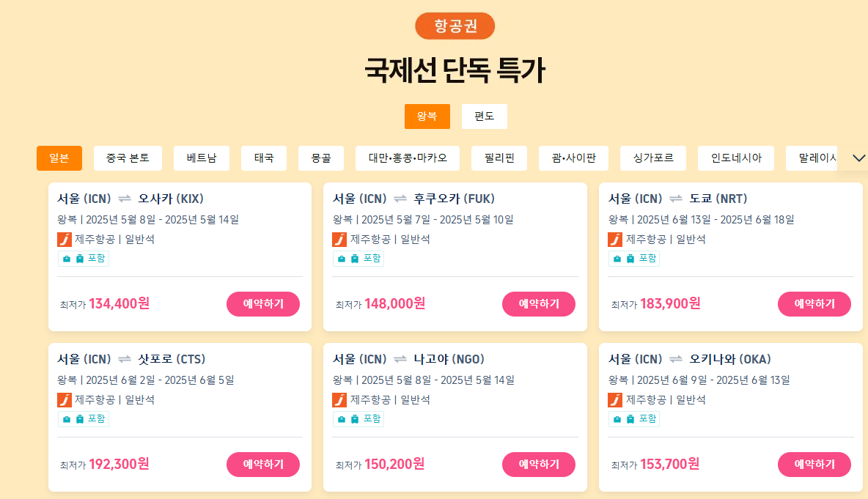Click 예약하기 on the Okinawa flight deal
The width and height of the screenshot is (868, 499).
[814, 464]
